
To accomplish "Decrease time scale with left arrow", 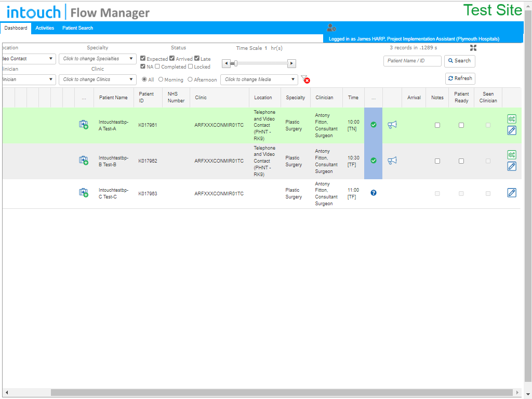I will pos(226,63).
